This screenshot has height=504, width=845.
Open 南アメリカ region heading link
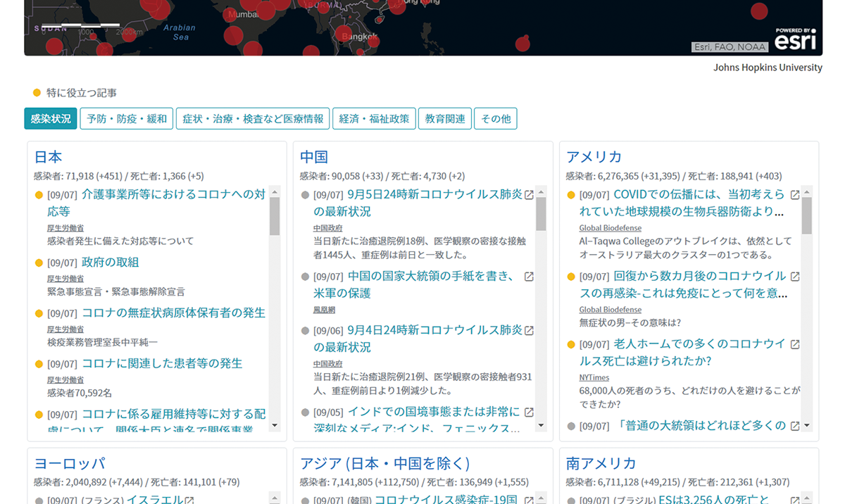[601, 463]
